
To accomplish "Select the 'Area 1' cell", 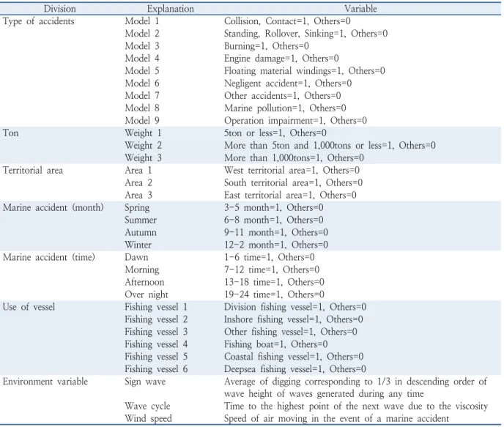I will (x=138, y=170).
